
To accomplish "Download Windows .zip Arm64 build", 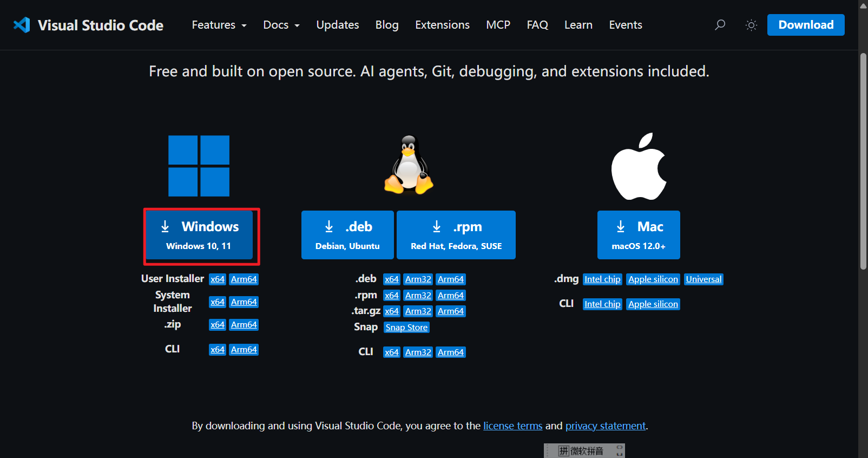I will click(244, 325).
